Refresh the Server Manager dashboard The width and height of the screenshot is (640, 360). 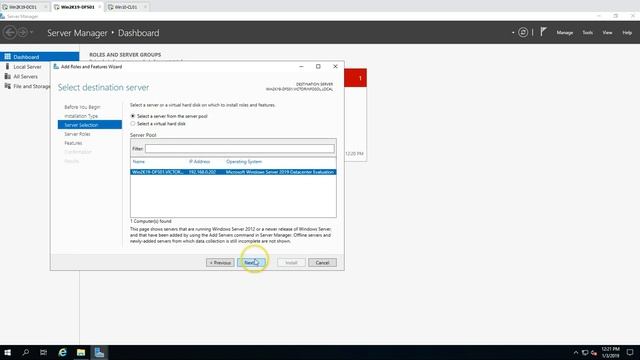point(523,32)
